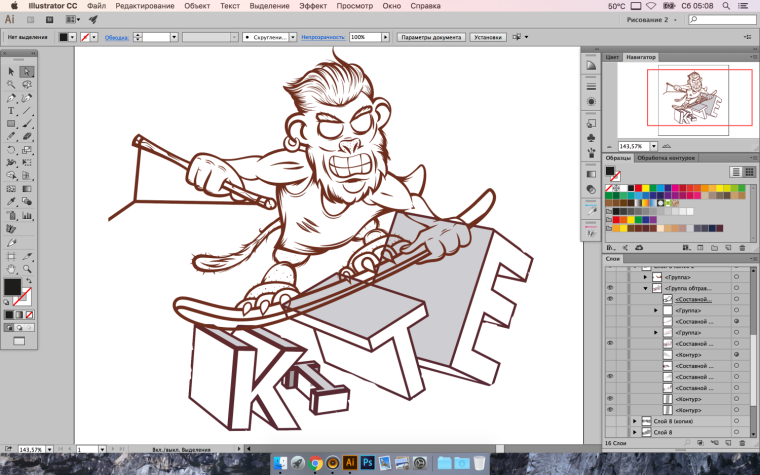This screenshot has height=475, width=760.
Task: Click the Параметры документа button
Action: [x=431, y=37]
